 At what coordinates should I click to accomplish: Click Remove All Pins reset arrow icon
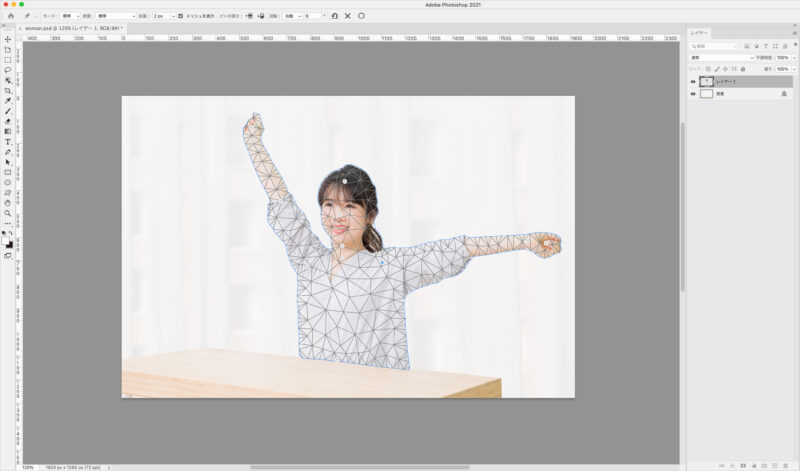pyautogui.click(x=334, y=16)
